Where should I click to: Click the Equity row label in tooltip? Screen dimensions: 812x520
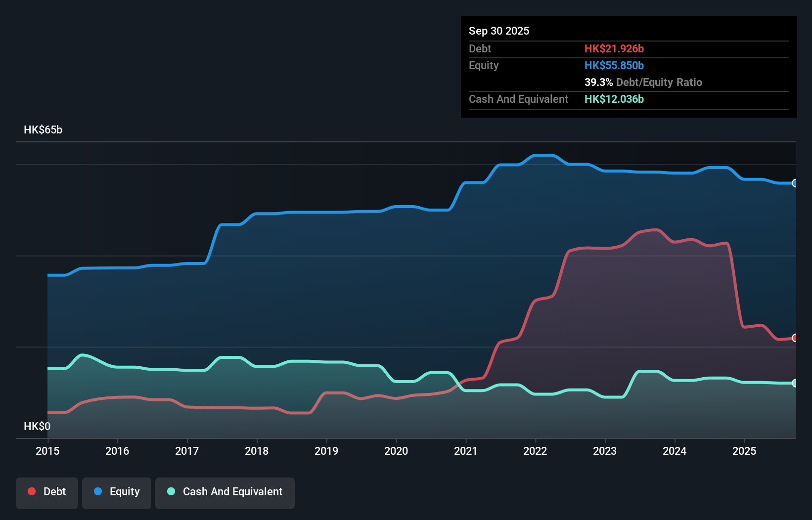(x=484, y=66)
